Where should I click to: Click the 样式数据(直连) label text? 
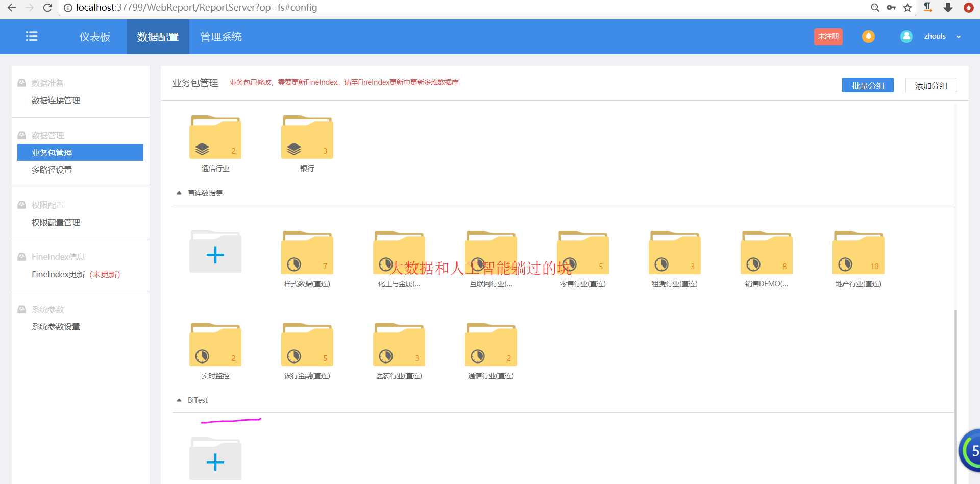(x=307, y=284)
